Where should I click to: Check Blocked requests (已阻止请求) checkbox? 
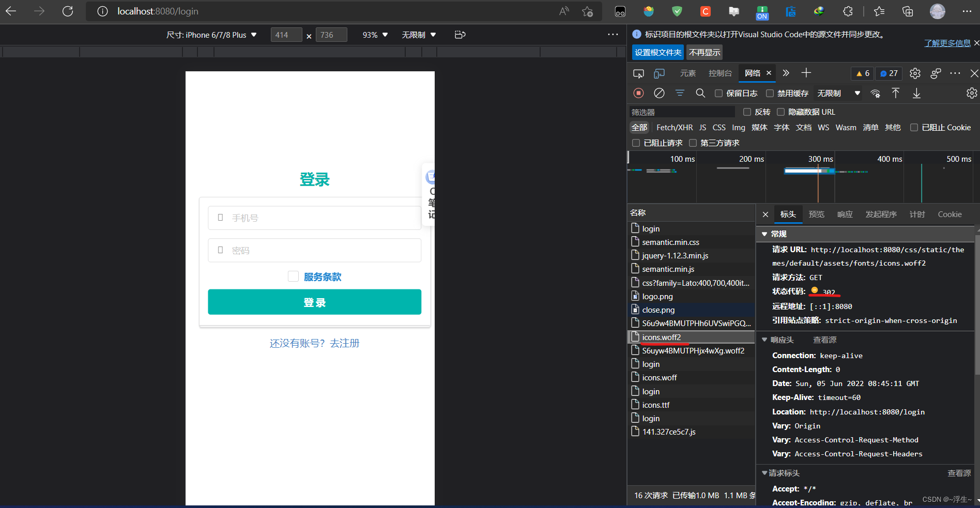pos(636,143)
